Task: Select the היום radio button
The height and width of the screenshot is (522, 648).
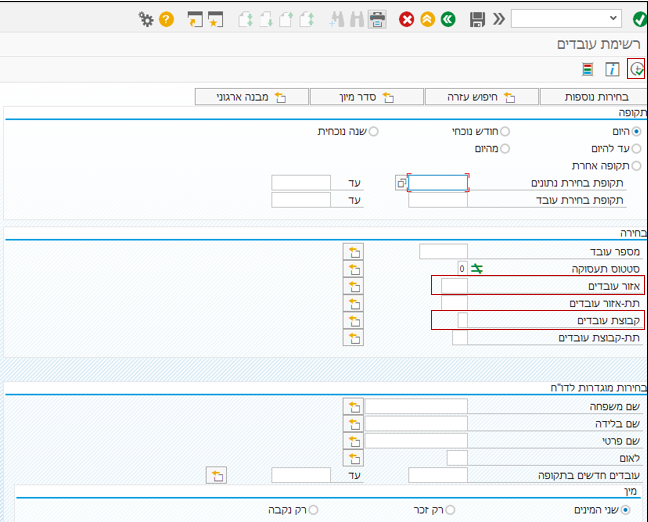Action: [x=636, y=131]
